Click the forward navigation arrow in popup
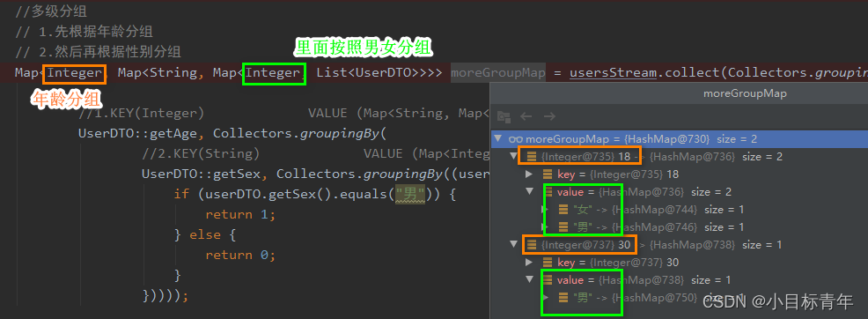The width and height of the screenshot is (868, 319). (x=549, y=116)
